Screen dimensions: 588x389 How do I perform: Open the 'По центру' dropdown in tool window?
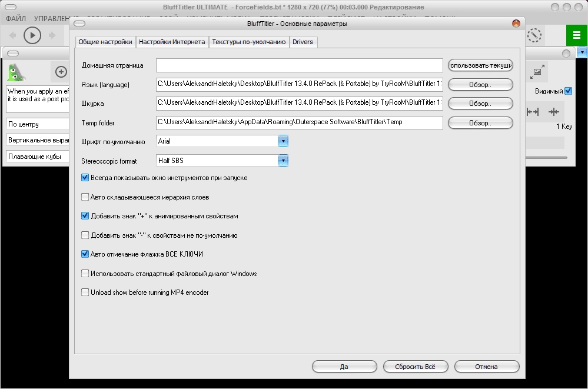click(x=38, y=124)
